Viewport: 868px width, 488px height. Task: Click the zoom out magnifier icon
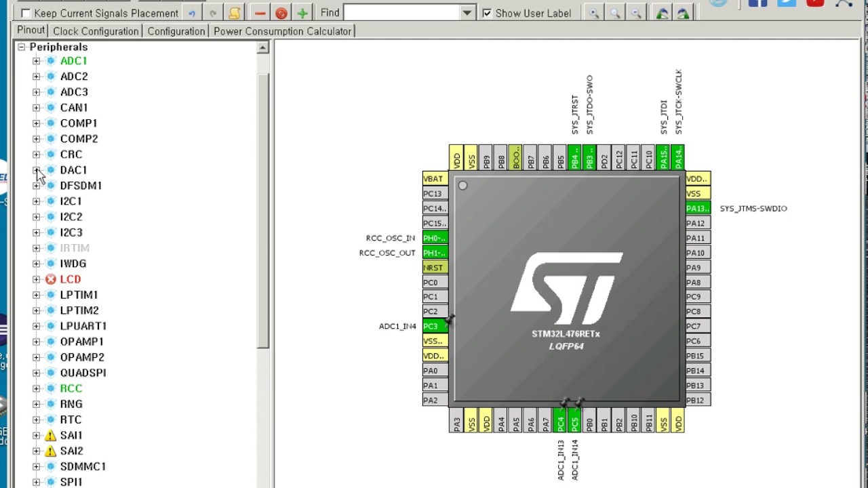636,13
